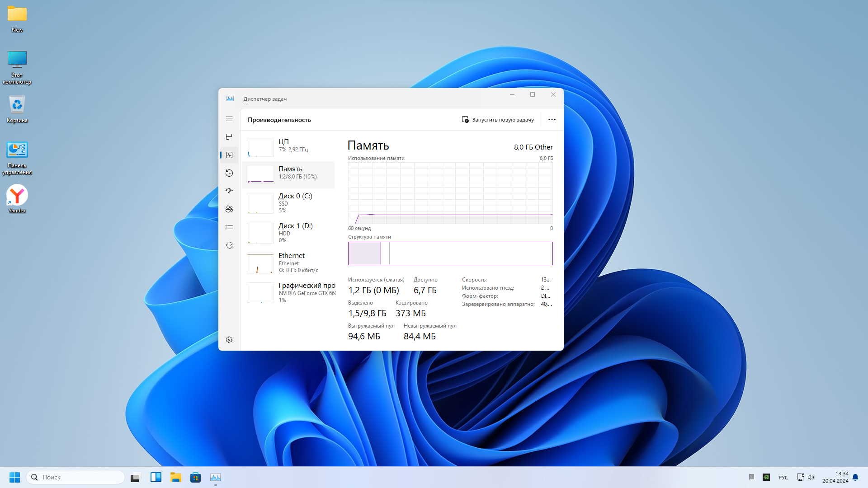Click the taskbar search field Поиск
This screenshot has width=868, height=488.
[x=76, y=477]
